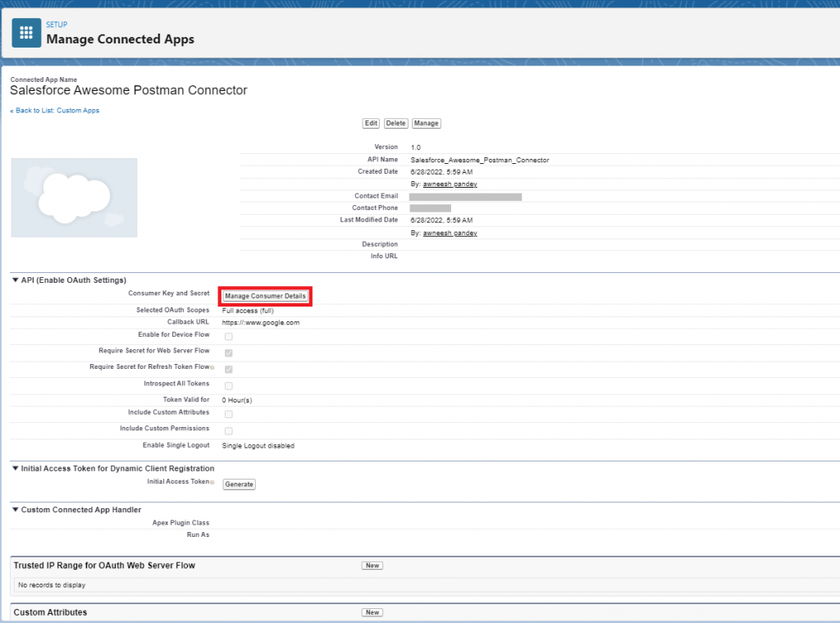840x623 pixels.
Task: Open the app launcher grid icon
Action: coord(26,33)
